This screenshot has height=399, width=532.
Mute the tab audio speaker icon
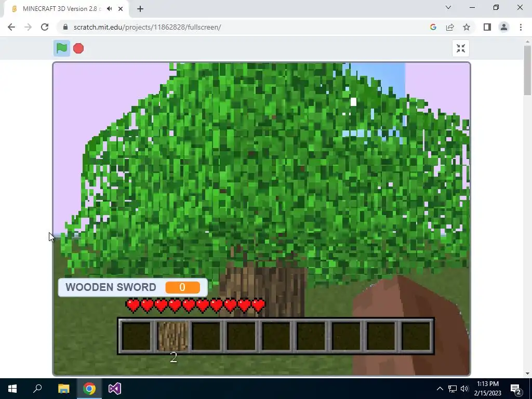(109, 9)
